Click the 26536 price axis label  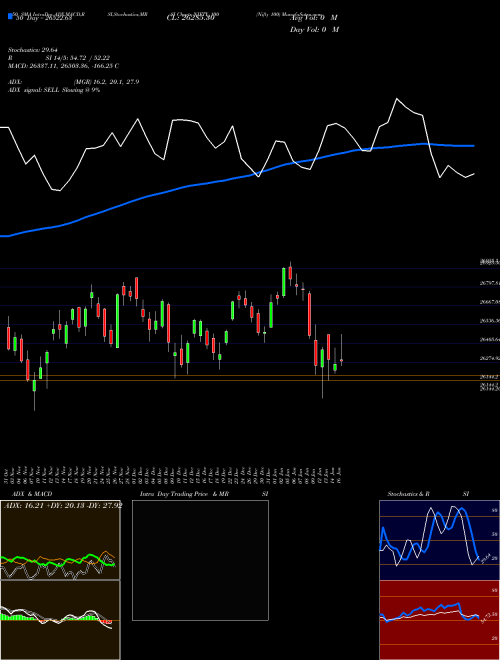click(489, 321)
